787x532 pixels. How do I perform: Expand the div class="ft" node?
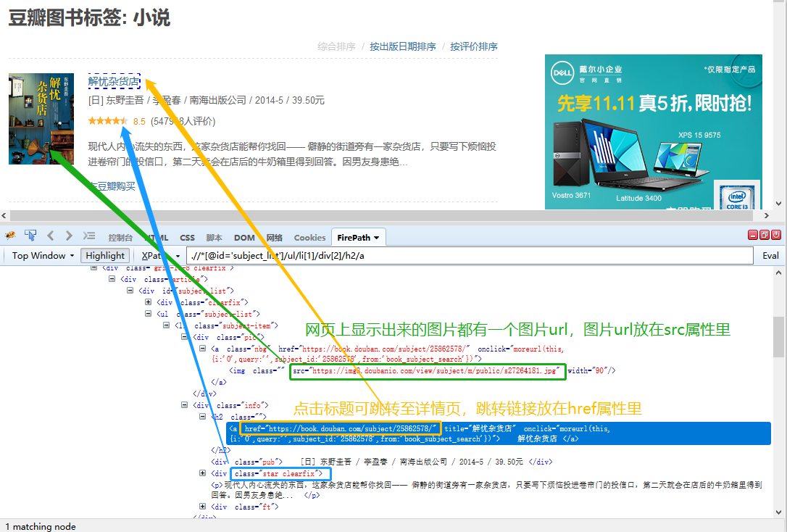(x=202, y=507)
